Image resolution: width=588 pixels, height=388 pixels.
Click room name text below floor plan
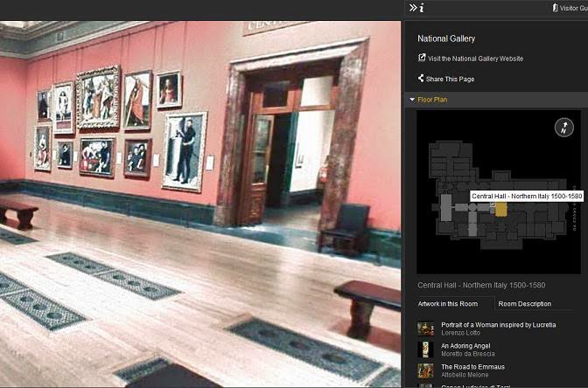[x=481, y=285]
